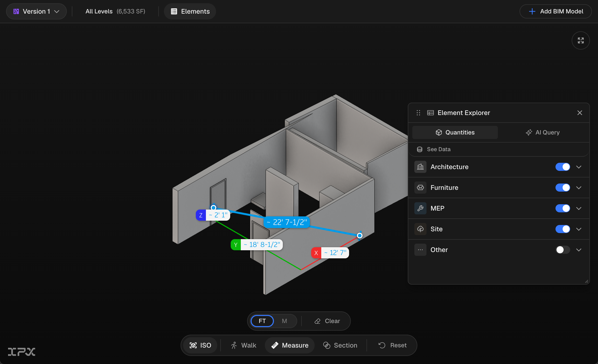Click the measurement start point marker
This screenshot has height=364, width=598.
point(213,208)
